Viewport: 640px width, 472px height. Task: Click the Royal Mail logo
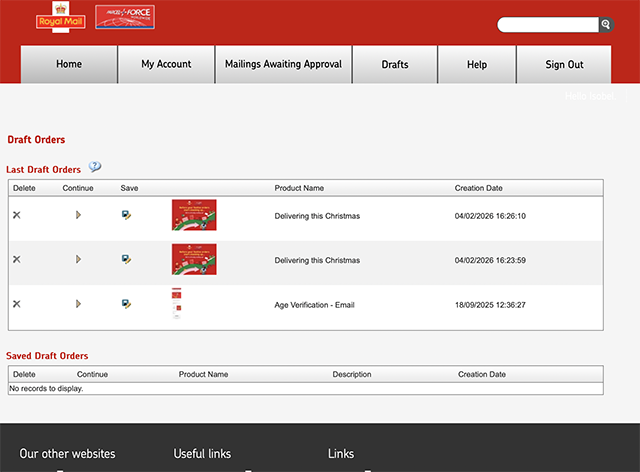tap(61, 18)
